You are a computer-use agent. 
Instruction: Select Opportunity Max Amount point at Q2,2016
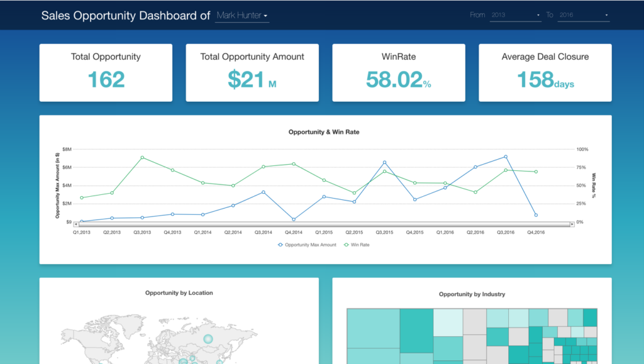click(x=475, y=167)
